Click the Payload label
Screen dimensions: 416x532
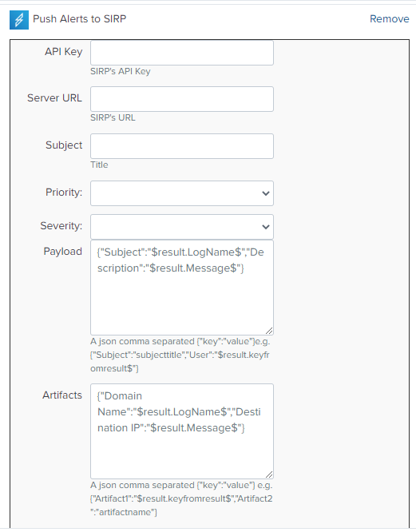coord(63,252)
